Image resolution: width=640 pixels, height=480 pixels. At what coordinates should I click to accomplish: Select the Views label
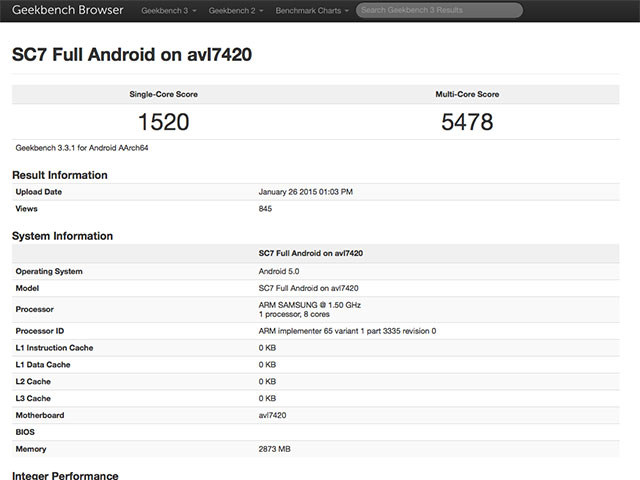(x=27, y=209)
